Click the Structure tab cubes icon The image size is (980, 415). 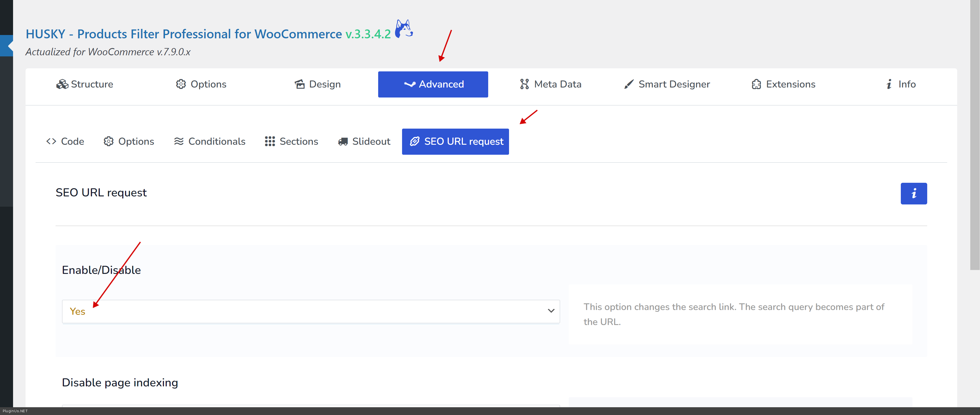point(62,84)
